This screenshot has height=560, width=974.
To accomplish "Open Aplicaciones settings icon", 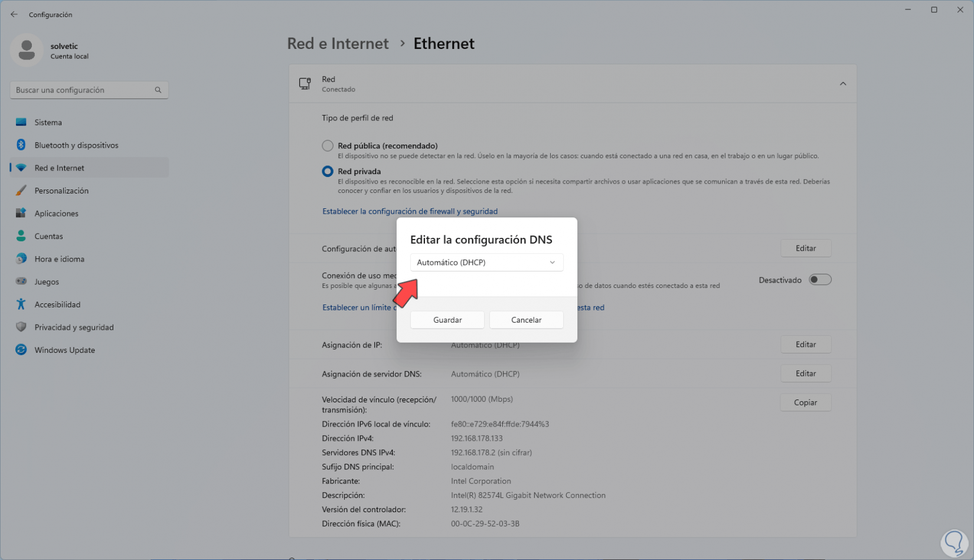I will pos(21,213).
